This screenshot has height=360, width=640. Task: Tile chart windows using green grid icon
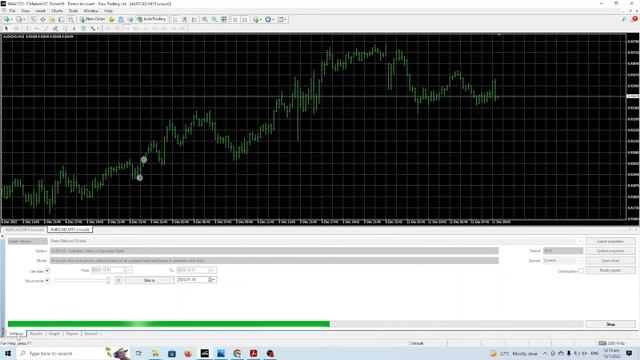click(224, 19)
